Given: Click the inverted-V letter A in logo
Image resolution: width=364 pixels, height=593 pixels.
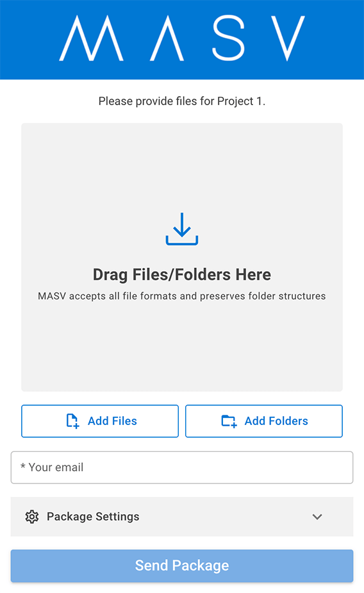Looking at the screenshot, I should [x=167, y=38].
